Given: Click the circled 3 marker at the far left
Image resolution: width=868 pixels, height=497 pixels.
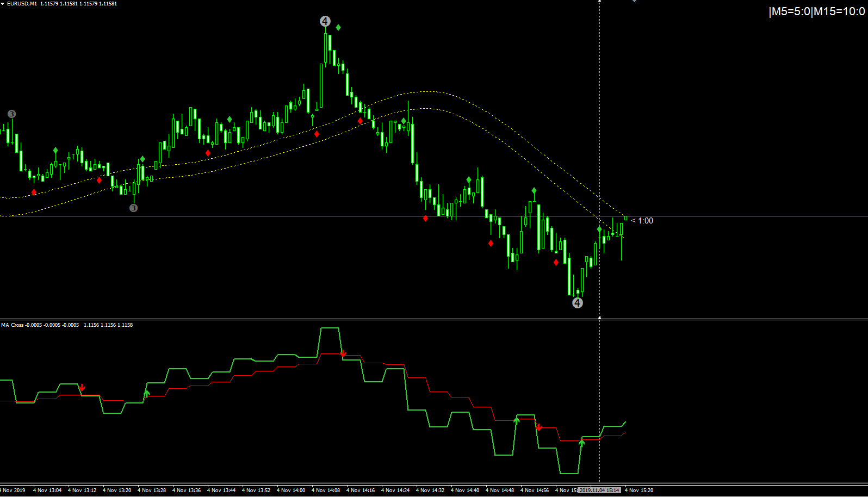Looking at the screenshot, I should click(11, 114).
